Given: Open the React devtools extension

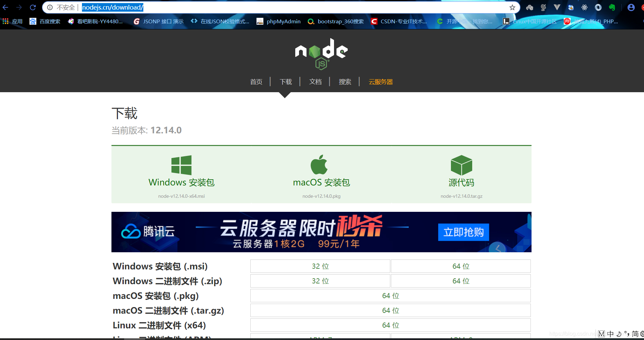Looking at the screenshot, I should pyautogui.click(x=585, y=7).
